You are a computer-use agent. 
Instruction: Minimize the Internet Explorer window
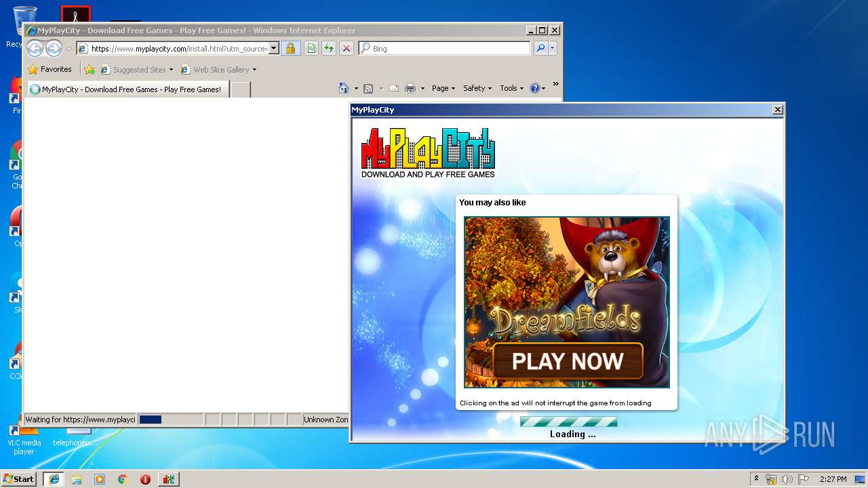coord(530,30)
